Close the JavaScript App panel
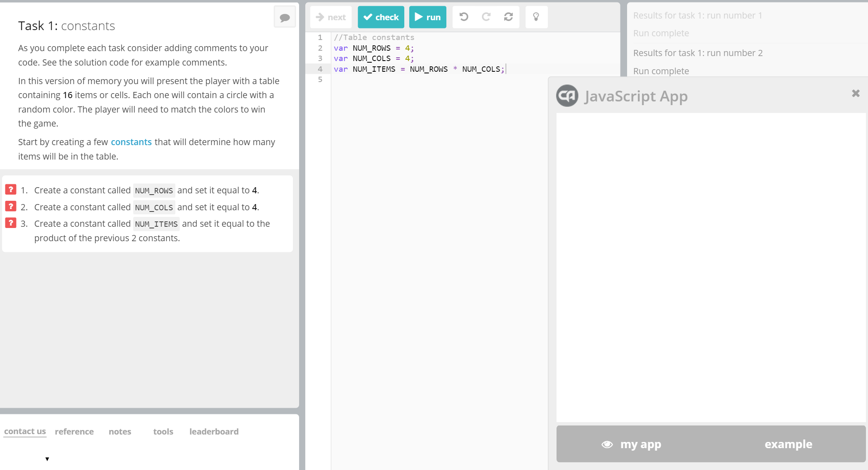The image size is (868, 470). coord(856,94)
